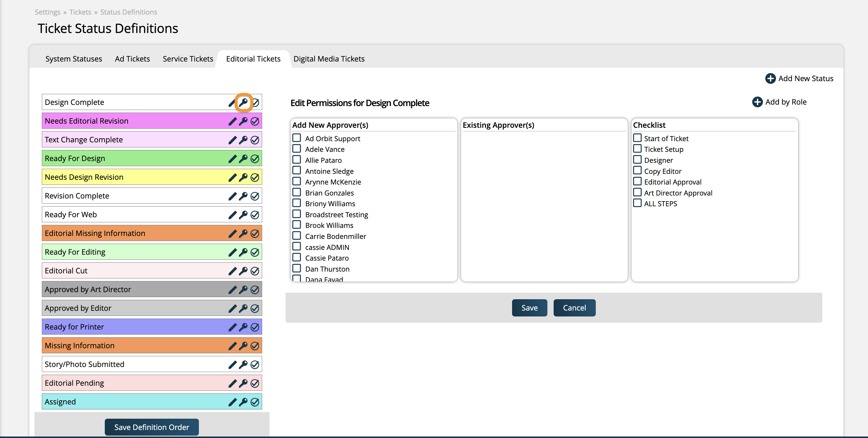Image resolution: width=868 pixels, height=438 pixels.
Task: Edit Ready for Printer with pencil icon
Action: (232, 327)
